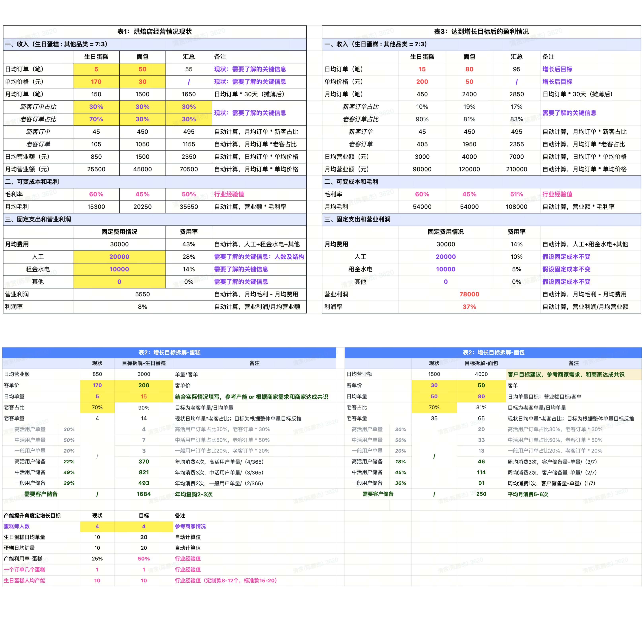Click the 表3 达到增长目标后的盈利情况 title
644x644 pixels.
(481, 32)
